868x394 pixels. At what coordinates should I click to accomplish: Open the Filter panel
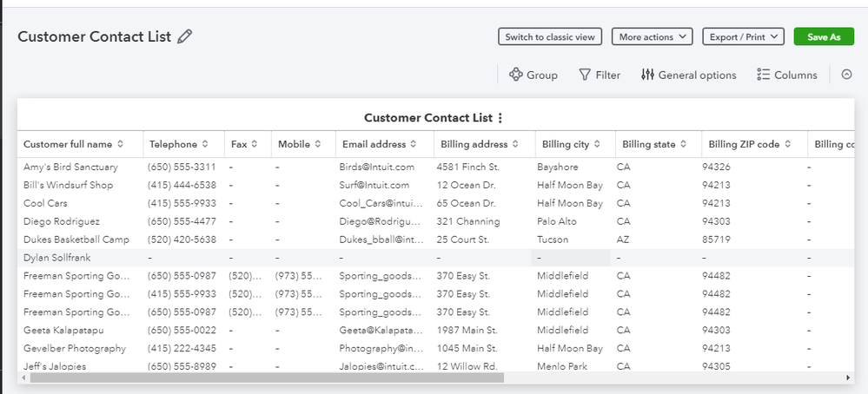[x=600, y=76]
